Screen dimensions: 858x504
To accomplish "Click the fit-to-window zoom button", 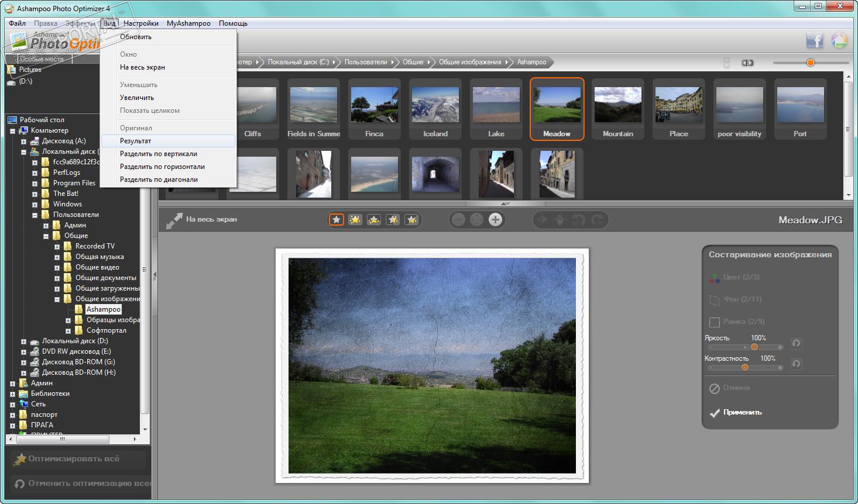I will tap(477, 220).
